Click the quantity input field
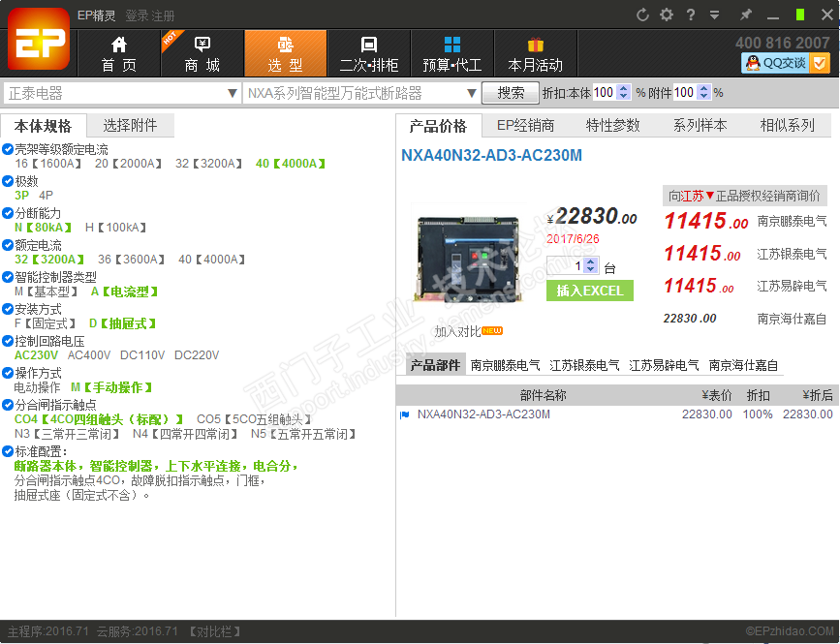The image size is (840, 644). pyautogui.click(x=565, y=265)
